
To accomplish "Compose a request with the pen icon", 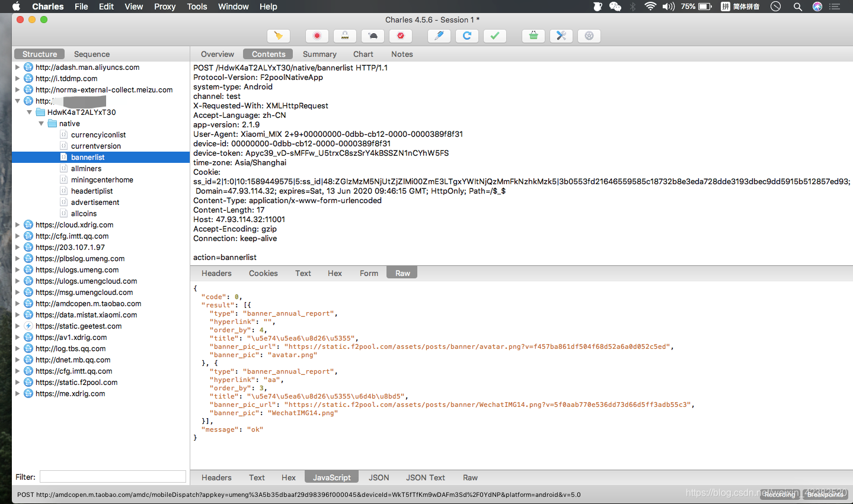I will point(439,36).
